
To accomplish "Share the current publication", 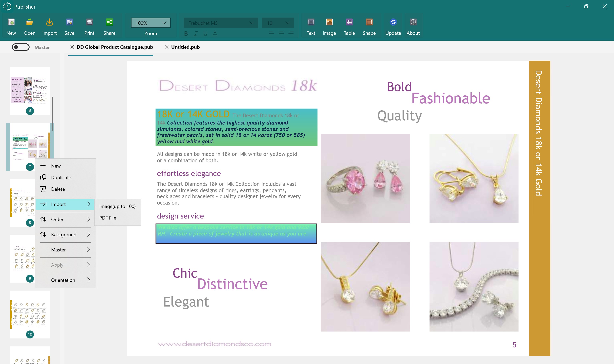I will click(110, 26).
